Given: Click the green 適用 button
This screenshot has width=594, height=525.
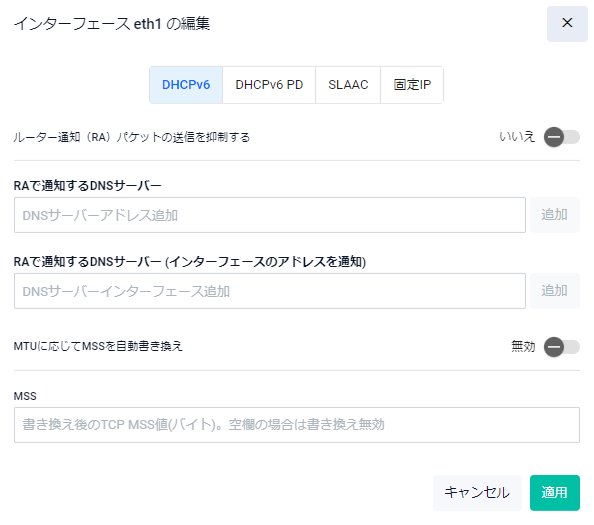Looking at the screenshot, I should click(x=555, y=492).
